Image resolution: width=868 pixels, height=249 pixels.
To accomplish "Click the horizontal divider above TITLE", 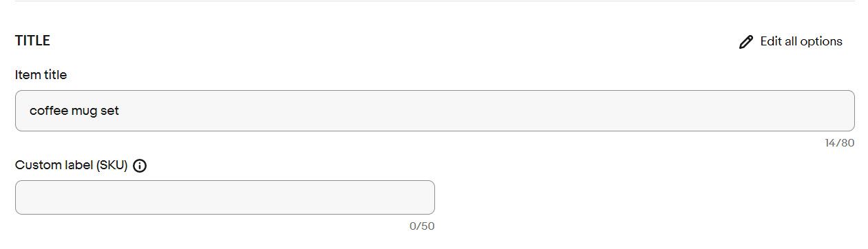I will click(x=434, y=1).
